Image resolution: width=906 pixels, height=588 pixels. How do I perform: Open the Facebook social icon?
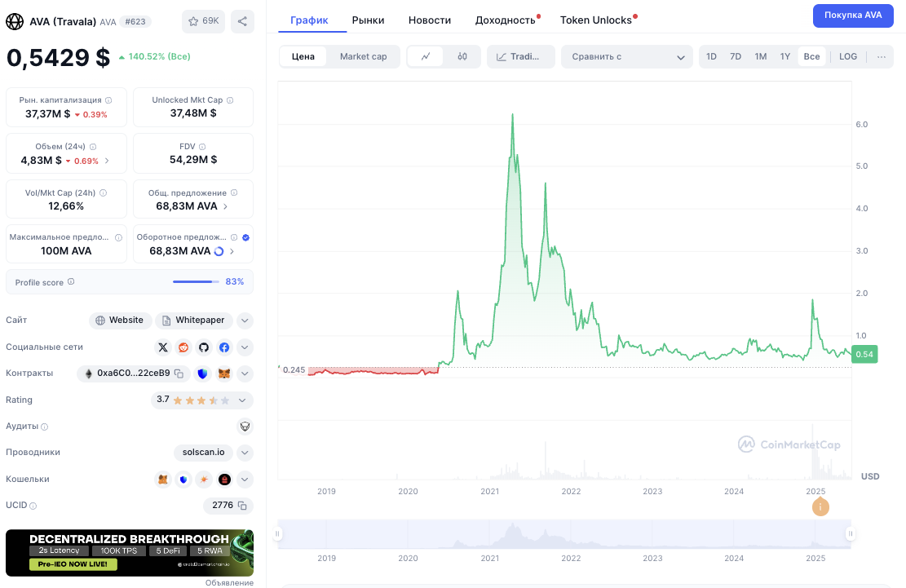224,347
